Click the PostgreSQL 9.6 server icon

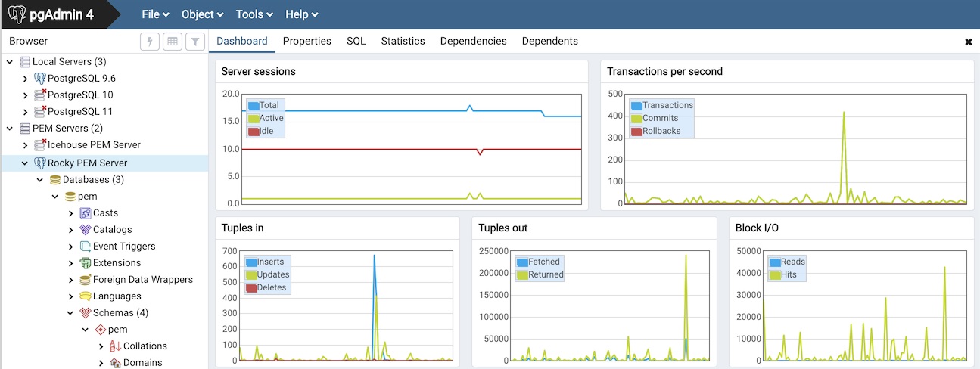click(x=40, y=79)
